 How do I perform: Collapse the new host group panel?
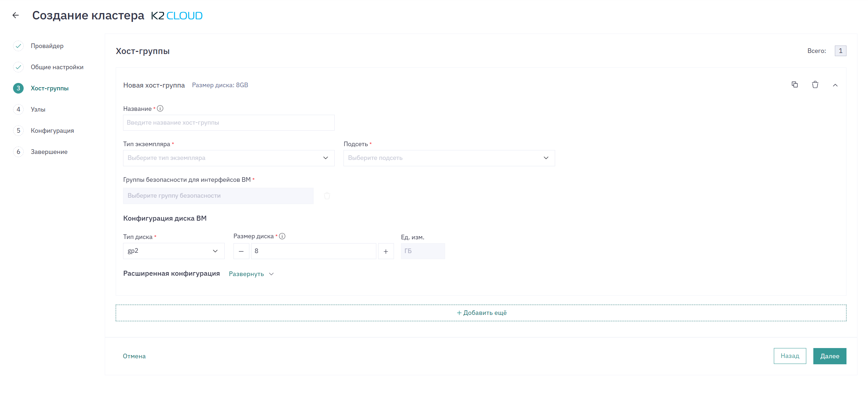(x=835, y=85)
